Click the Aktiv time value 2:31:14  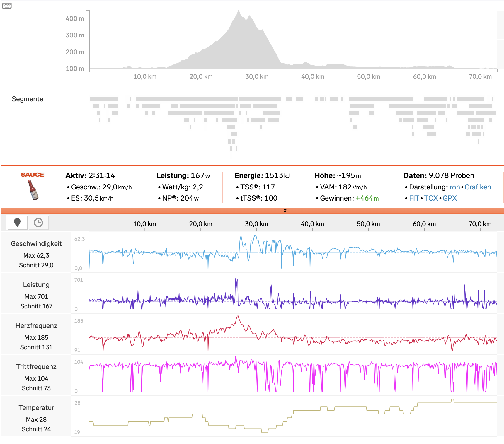coord(102,175)
